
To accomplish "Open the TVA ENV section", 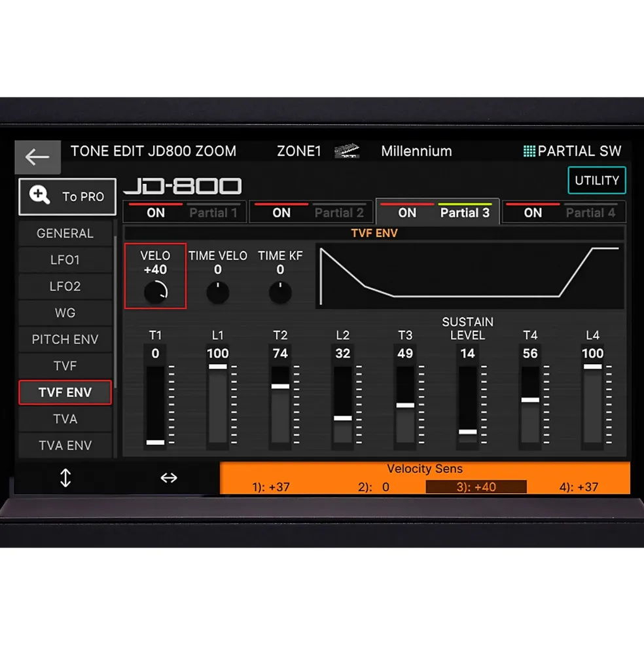I will coord(65,445).
